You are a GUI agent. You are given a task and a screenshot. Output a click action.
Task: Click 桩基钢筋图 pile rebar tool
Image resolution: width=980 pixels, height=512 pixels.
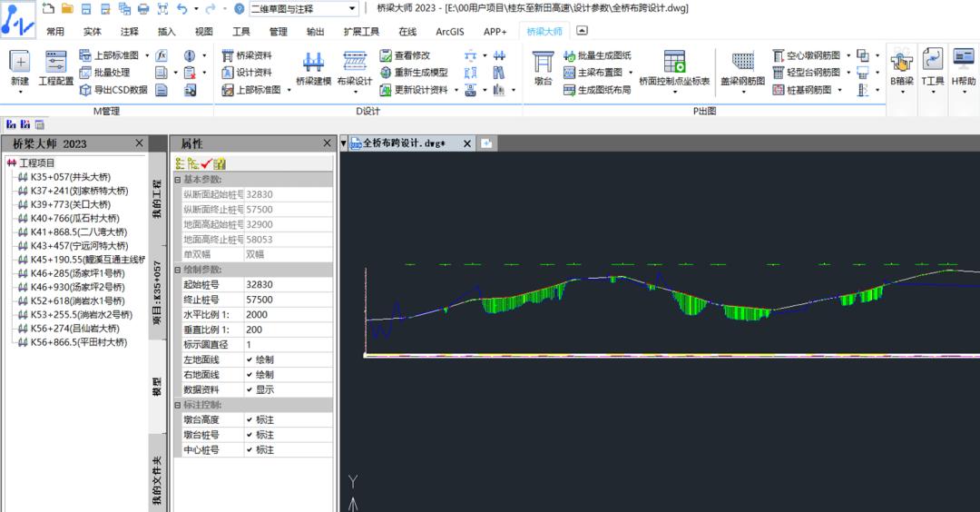pyautogui.click(x=802, y=90)
